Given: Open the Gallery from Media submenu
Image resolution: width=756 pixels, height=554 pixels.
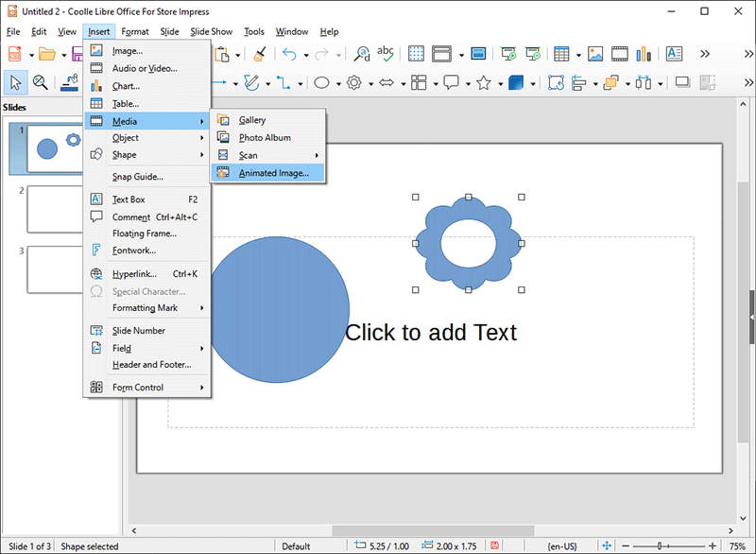Looking at the screenshot, I should 251,120.
